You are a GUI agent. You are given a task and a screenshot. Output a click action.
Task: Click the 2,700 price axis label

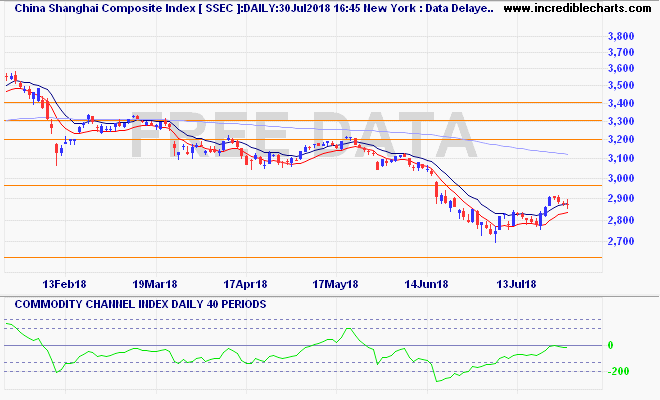(x=621, y=242)
